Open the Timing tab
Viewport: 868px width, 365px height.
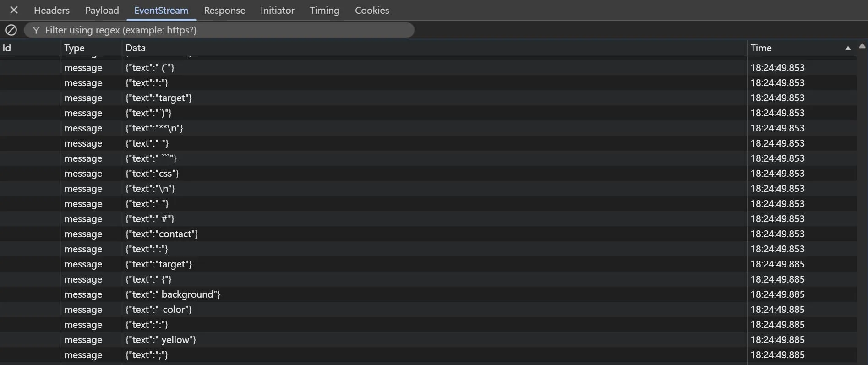coord(324,10)
